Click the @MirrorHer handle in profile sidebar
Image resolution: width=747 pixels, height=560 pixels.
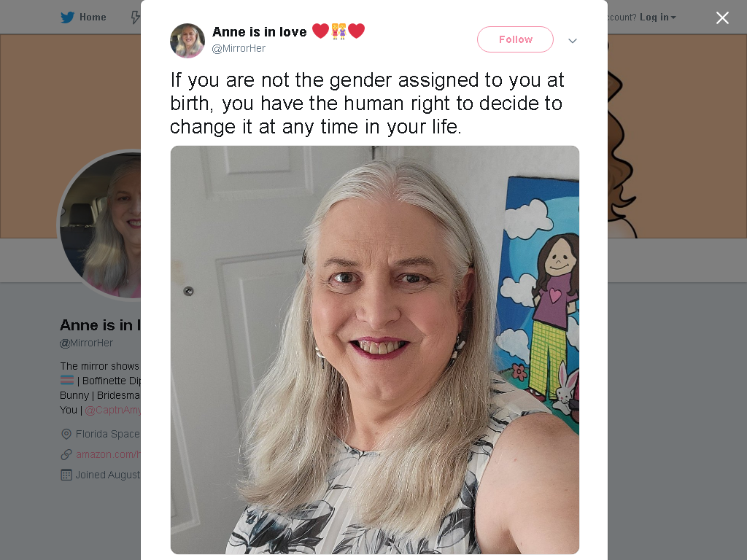tap(86, 343)
